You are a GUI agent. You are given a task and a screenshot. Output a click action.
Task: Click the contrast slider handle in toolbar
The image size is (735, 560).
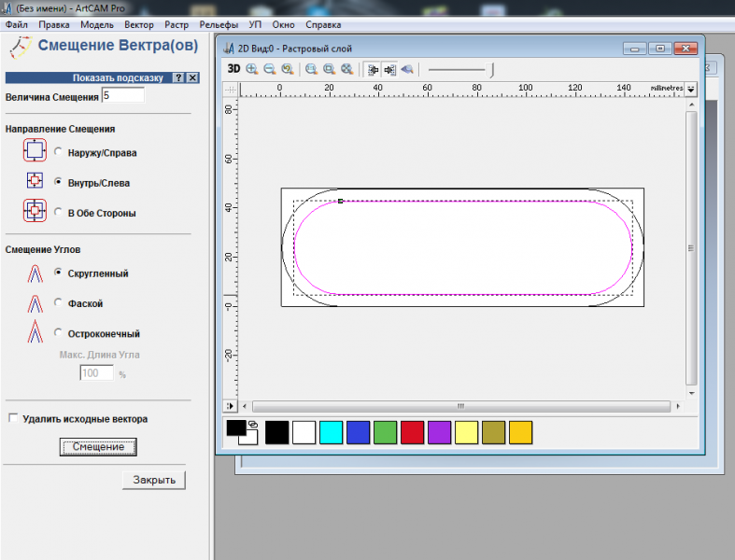pyautogui.click(x=492, y=70)
